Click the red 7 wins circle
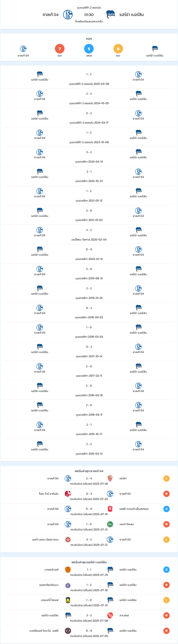 [60, 49]
